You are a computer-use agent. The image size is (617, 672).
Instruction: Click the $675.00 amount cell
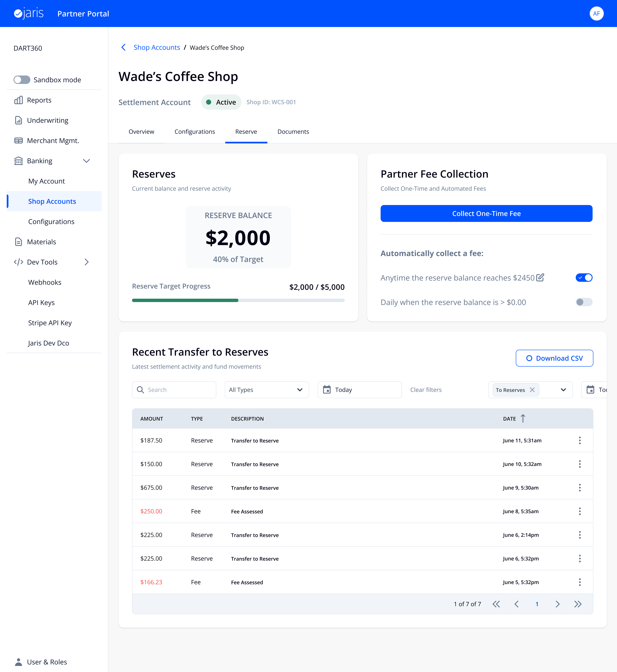point(151,488)
